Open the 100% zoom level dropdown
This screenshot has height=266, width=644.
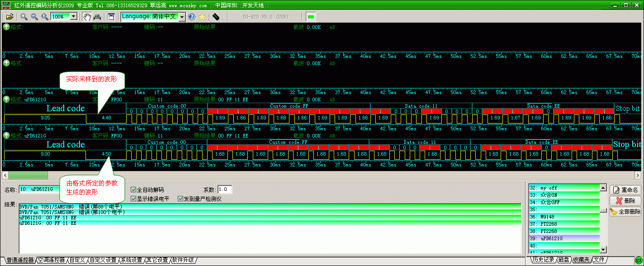pos(74,17)
